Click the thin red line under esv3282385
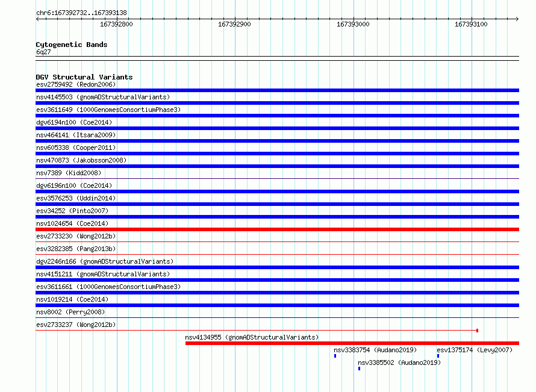This screenshot has width=536, height=392. [x=277, y=254]
